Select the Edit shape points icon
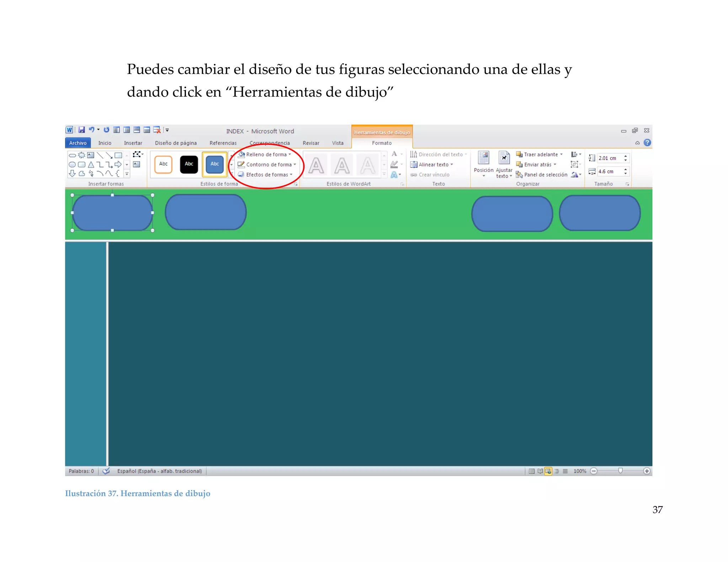 (137, 155)
